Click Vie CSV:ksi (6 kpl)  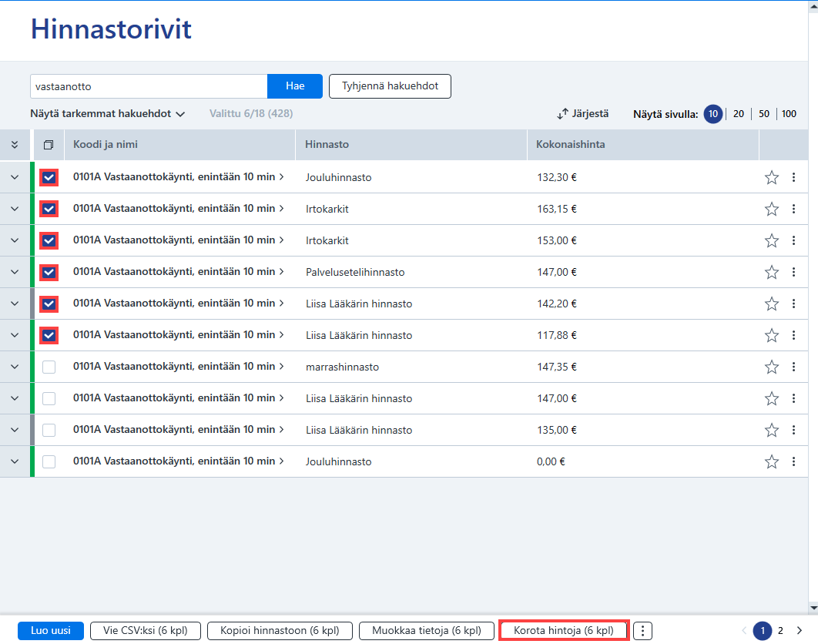click(x=146, y=630)
